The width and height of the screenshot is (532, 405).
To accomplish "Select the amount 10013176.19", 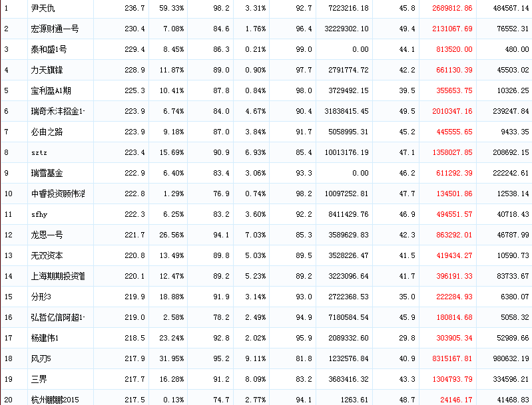I will [x=346, y=152].
